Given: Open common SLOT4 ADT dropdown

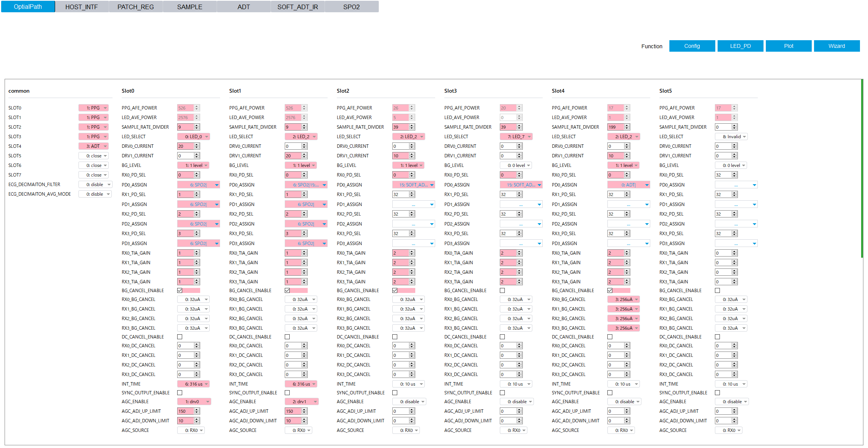Looking at the screenshot, I should pyautogui.click(x=94, y=146).
